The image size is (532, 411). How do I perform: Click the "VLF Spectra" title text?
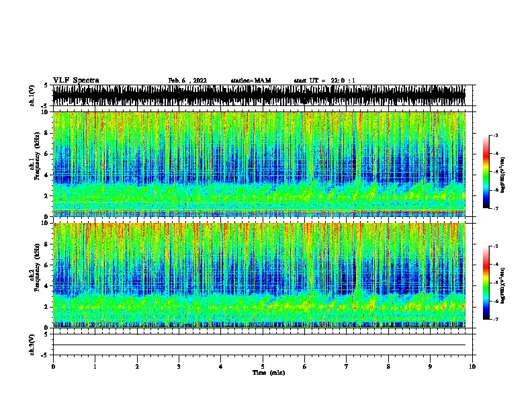76,81
